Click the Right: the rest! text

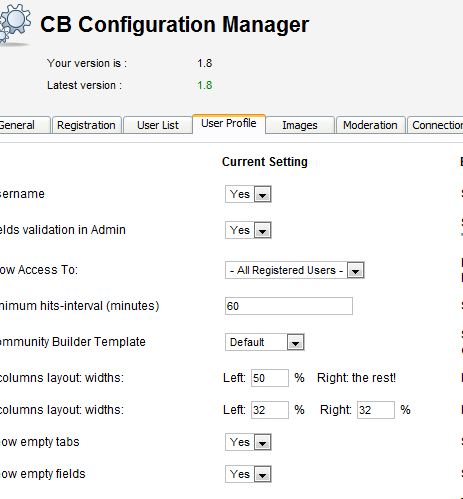[x=356, y=378]
